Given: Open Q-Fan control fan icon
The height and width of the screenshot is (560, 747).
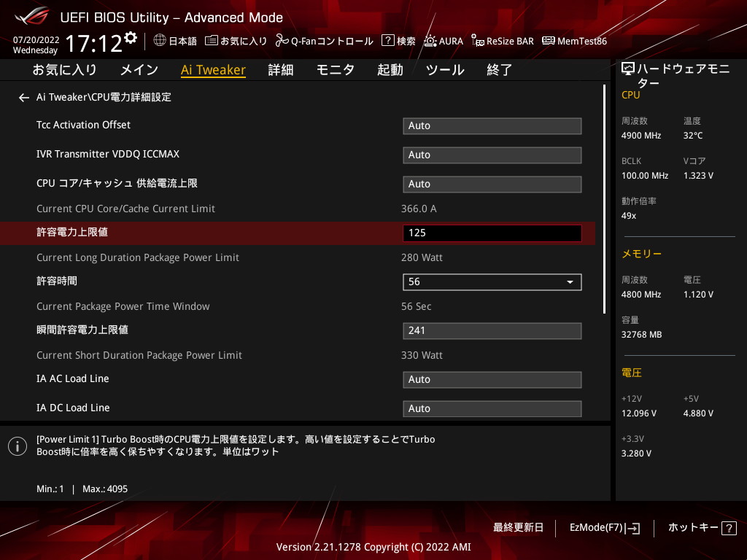Looking at the screenshot, I should coord(282,41).
